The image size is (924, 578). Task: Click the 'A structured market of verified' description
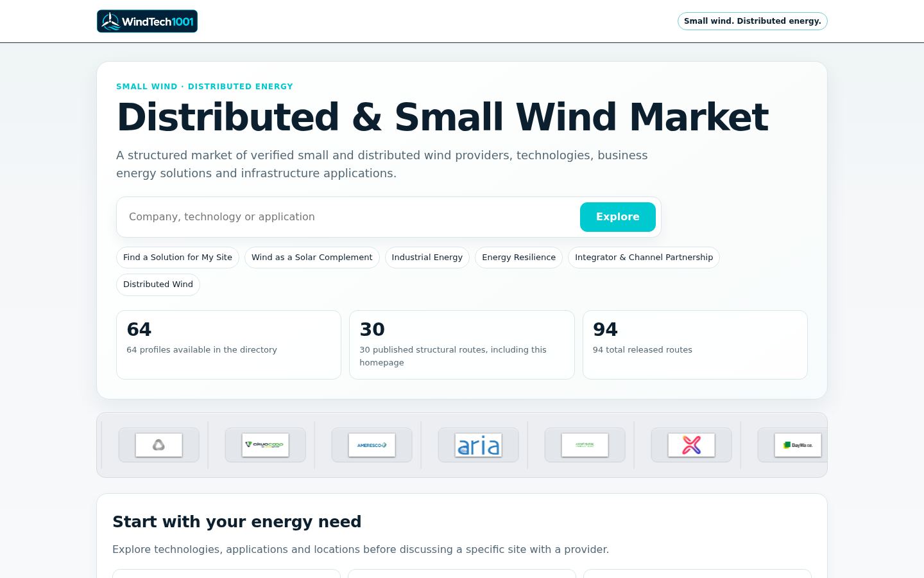coord(382,164)
